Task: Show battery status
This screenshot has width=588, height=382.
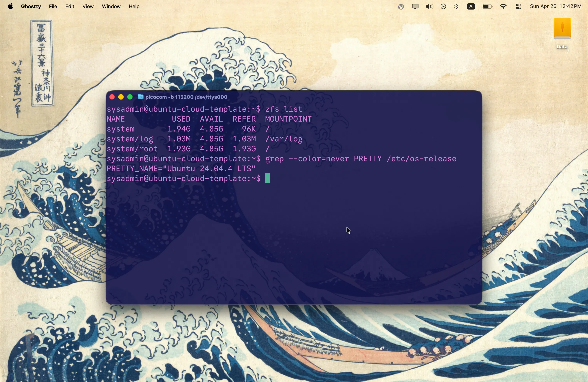Action: [x=487, y=7]
